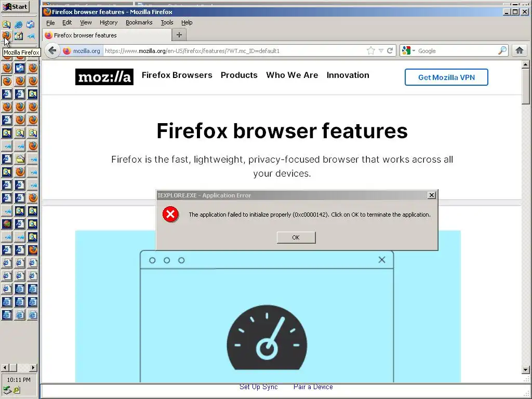Click the mozilla.org site identity icon
The image size is (532, 399).
point(67,51)
